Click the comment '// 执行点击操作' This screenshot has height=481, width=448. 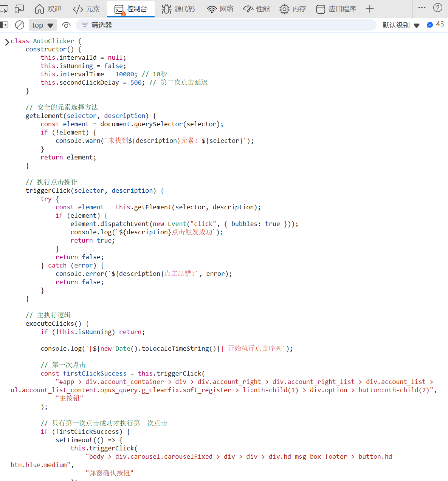(51, 182)
